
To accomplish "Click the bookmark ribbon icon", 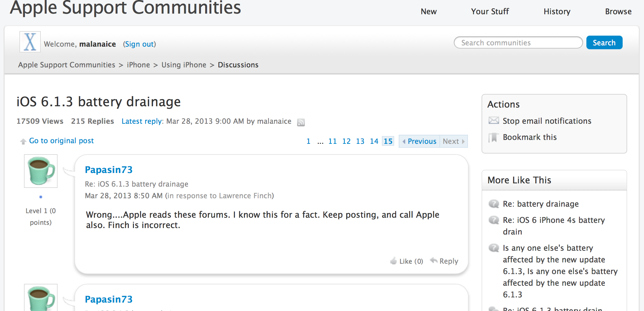I will 494,137.
